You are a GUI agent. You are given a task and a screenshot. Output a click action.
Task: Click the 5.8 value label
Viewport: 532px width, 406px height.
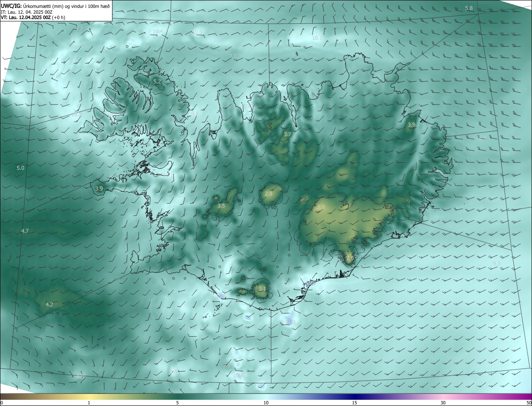pyautogui.click(x=469, y=8)
